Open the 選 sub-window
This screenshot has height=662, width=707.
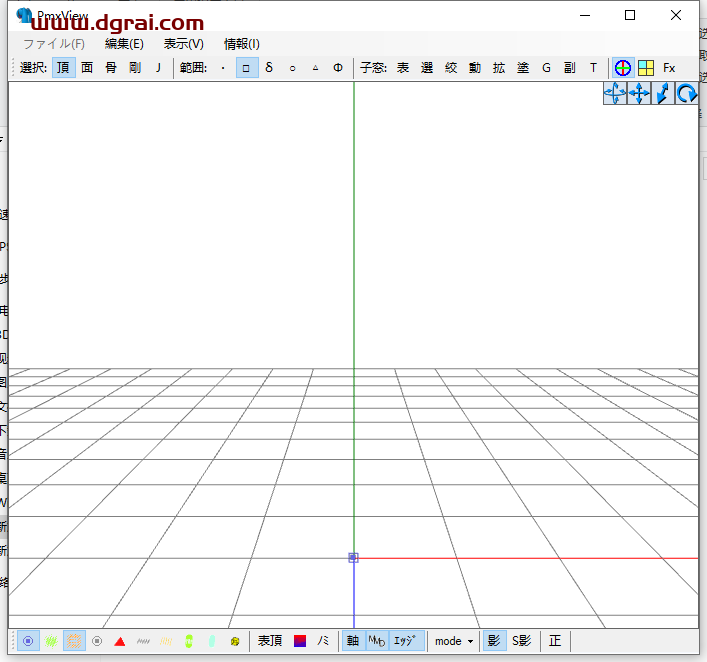pos(427,68)
